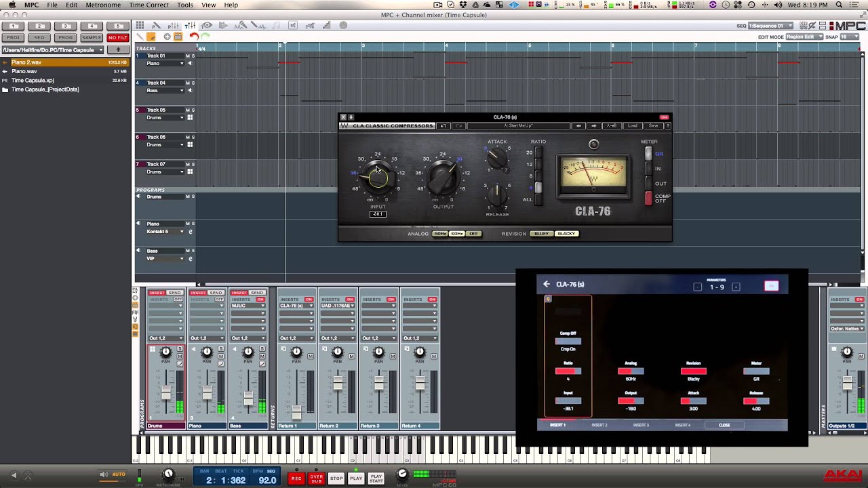Open the View menu
The image size is (868, 488).
209,5
